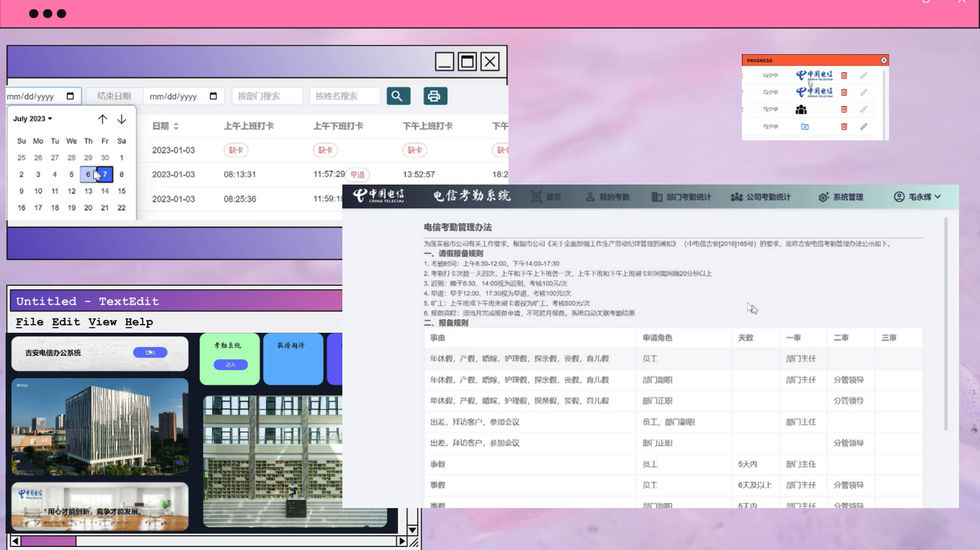Open the File menu in TextEdit
This screenshot has width=980, height=550.
point(29,322)
